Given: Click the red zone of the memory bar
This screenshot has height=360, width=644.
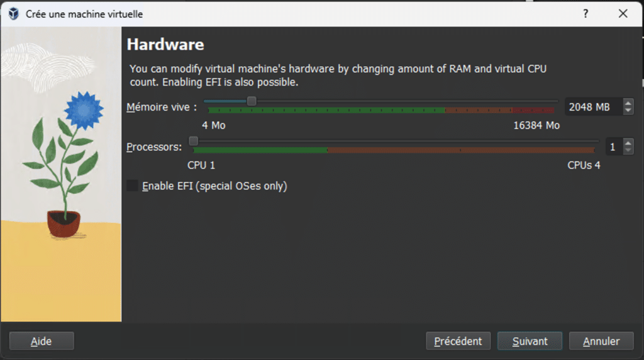Looking at the screenshot, I should click(533, 110).
